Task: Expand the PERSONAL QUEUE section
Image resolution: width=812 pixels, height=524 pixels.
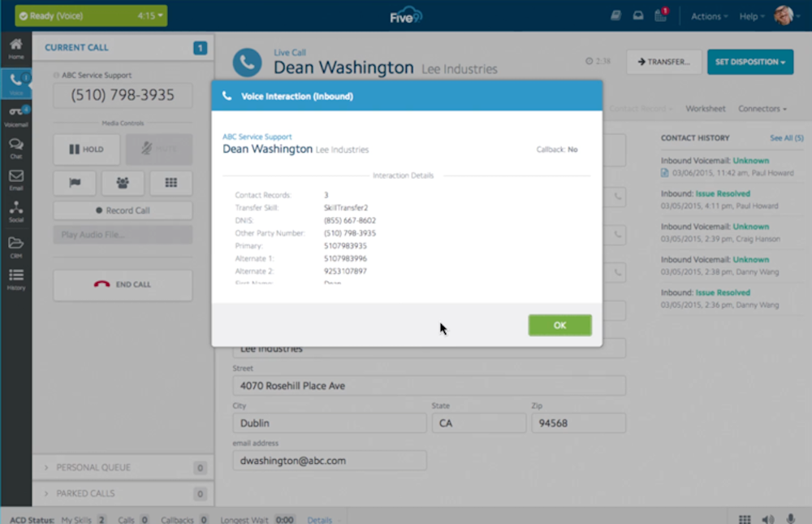Action: [x=123, y=467]
